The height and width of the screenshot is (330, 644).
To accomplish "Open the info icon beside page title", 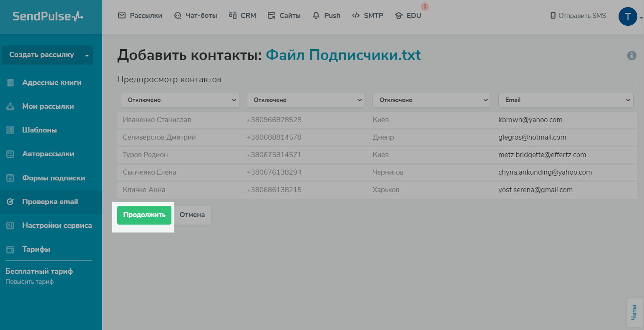I will tap(631, 55).
